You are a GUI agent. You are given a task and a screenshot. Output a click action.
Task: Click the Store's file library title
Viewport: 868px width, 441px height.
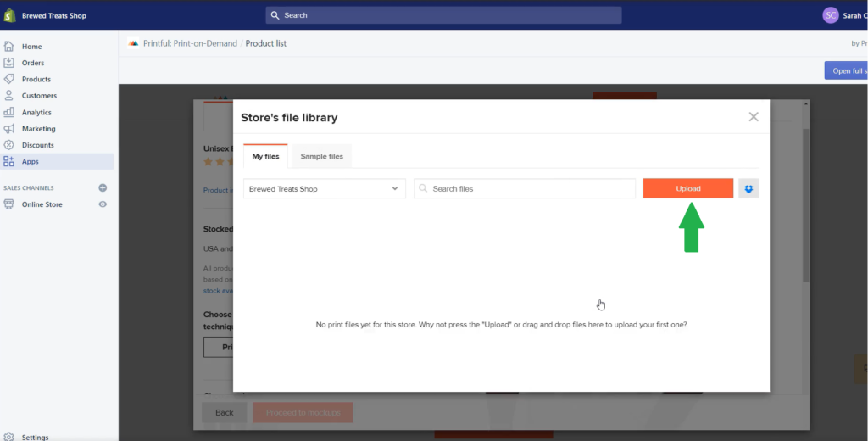click(289, 117)
